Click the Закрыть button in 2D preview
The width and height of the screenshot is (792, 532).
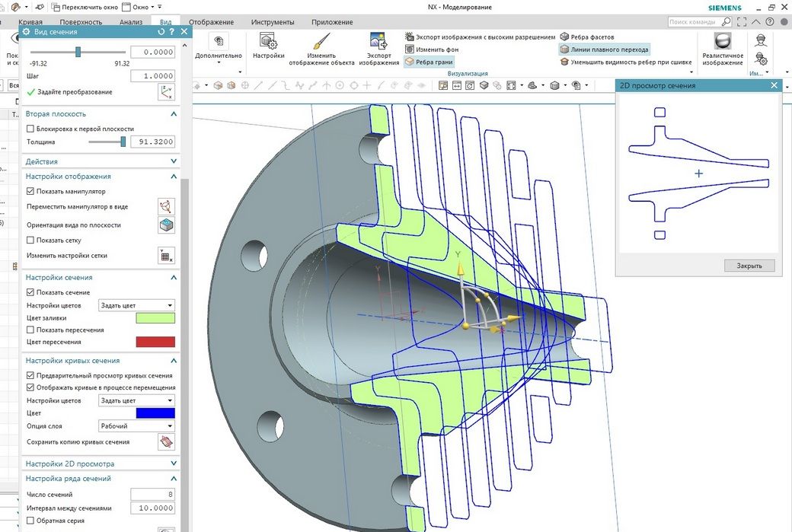point(749,266)
